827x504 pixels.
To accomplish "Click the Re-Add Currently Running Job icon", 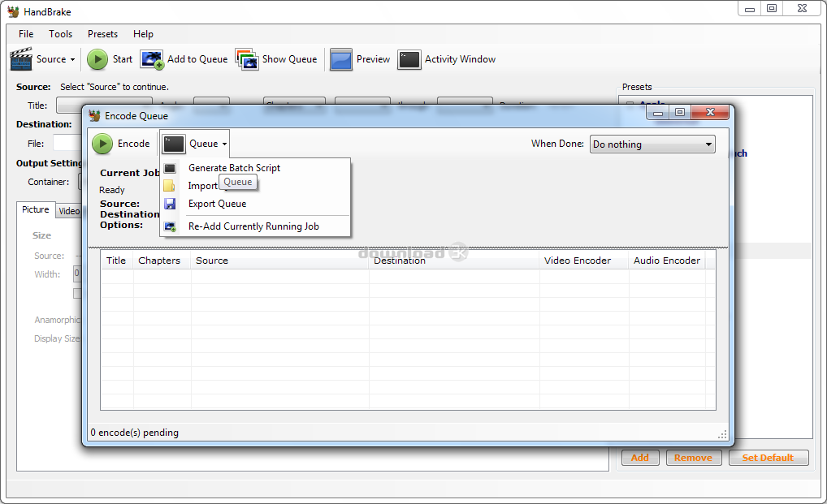I will 170,226.
